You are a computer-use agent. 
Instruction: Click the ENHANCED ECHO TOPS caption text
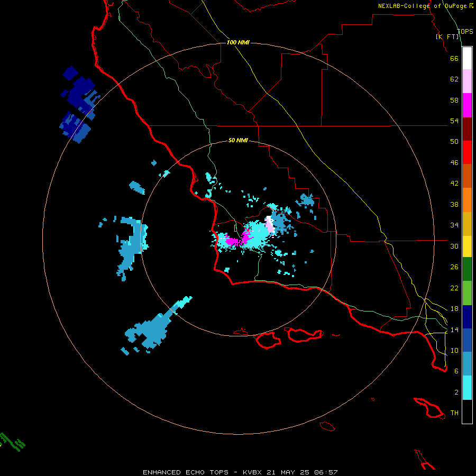pyautogui.click(x=186, y=472)
